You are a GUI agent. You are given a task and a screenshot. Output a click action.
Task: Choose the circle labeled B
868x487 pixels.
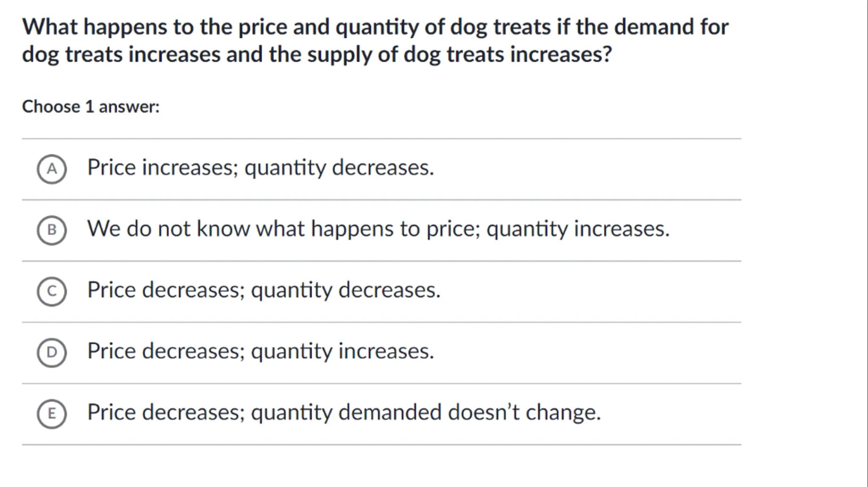52,230
